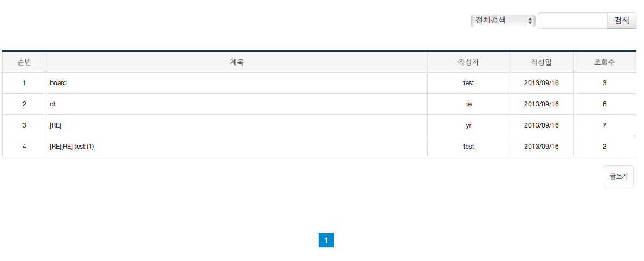
Task: Click the 글쓰기 write post button
Action: (x=619, y=176)
